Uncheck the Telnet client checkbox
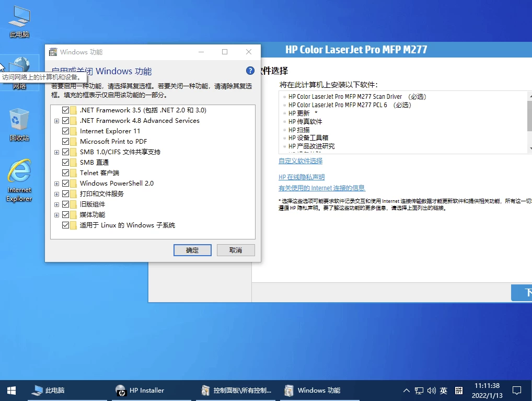 tap(66, 173)
